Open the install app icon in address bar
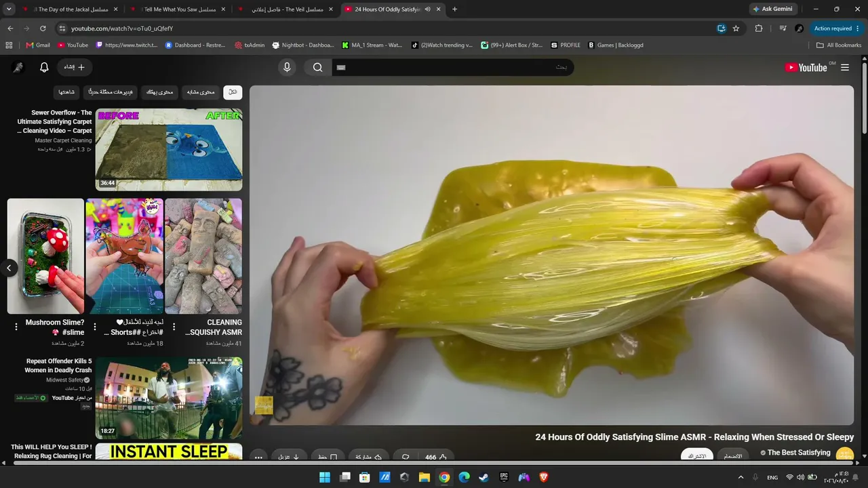 (722, 28)
